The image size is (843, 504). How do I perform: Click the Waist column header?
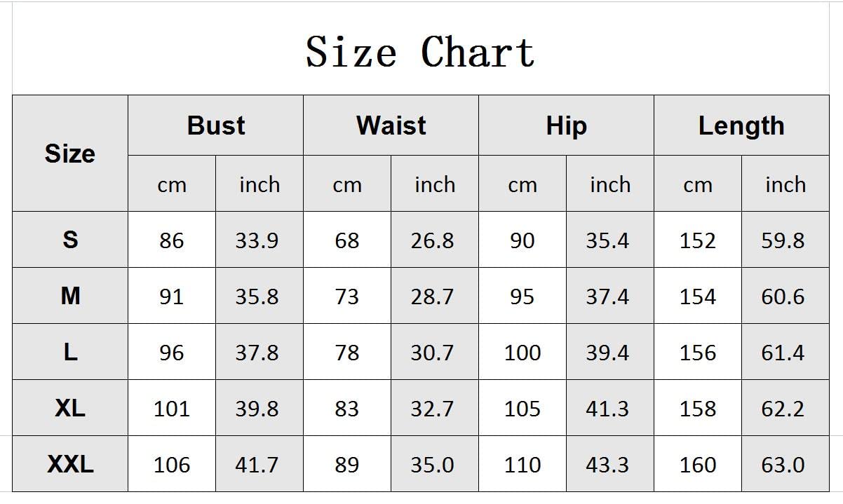click(x=391, y=125)
